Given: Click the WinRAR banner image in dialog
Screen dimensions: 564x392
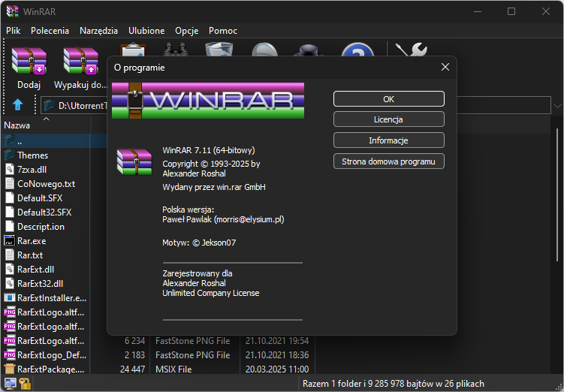Looking at the screenshot, I should pos(208,101).
